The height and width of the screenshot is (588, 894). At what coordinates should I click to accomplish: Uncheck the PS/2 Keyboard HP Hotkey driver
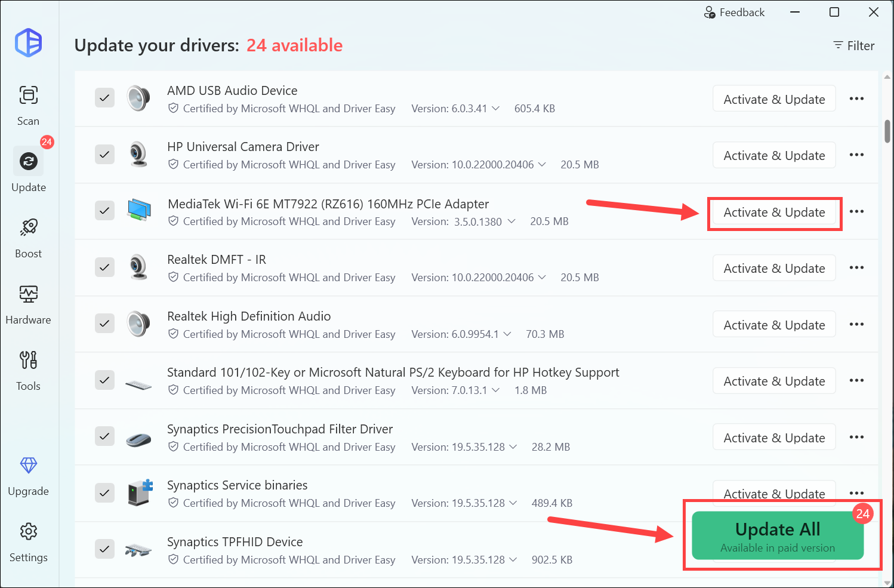click(104, 380)
